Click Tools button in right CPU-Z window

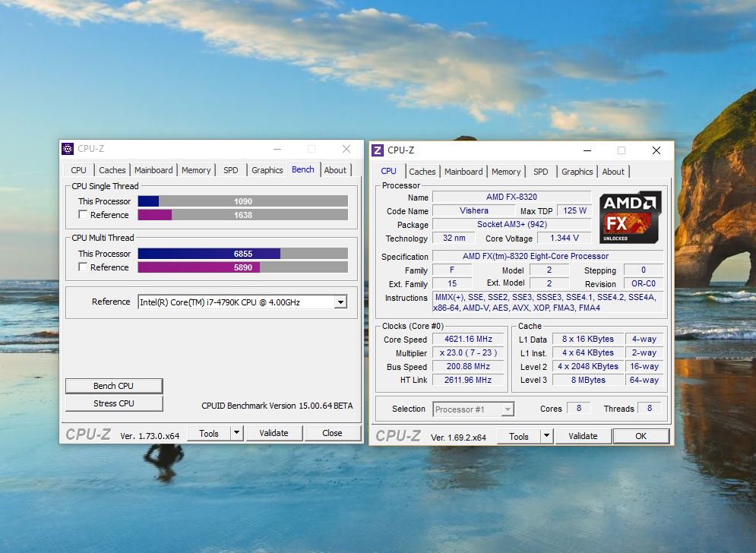[519, 436]
